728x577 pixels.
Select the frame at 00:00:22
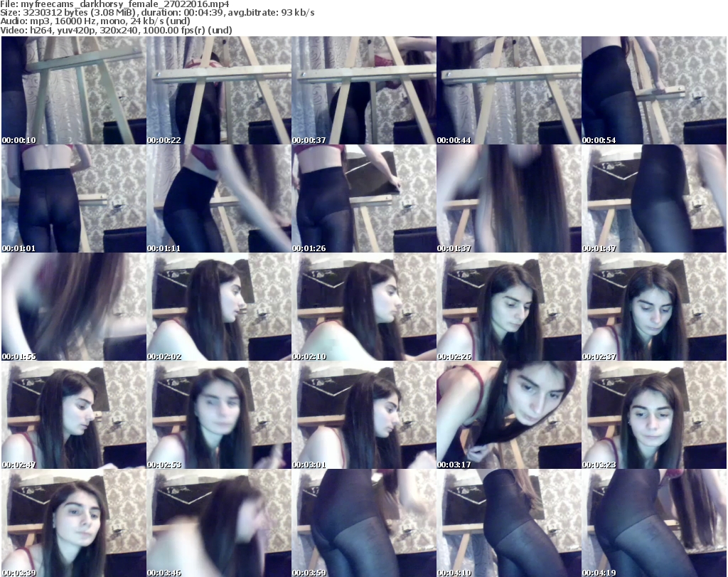(x=218, y=91)
